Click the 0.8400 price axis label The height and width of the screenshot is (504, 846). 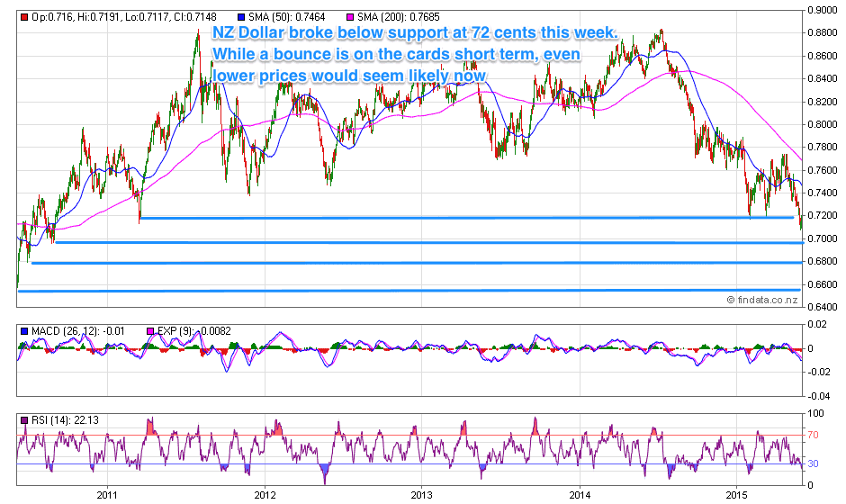pyautogui.click(x=823, y=79)
